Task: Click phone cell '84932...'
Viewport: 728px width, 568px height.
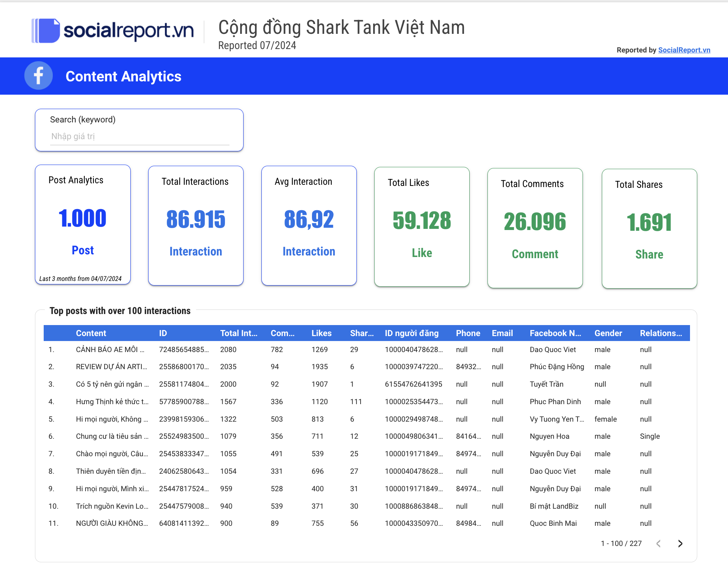Action: tap(468, 367)
